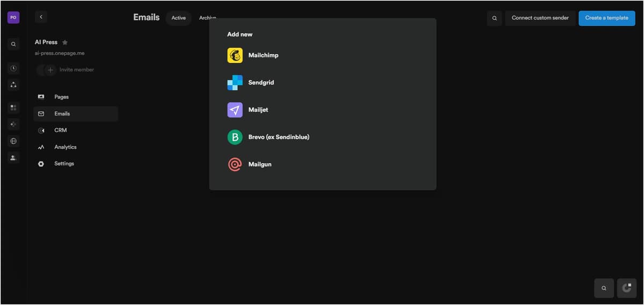Viewport: 644px width, 305px height.
Task: Go to Pages in sidebar
Action: point(62,97)
